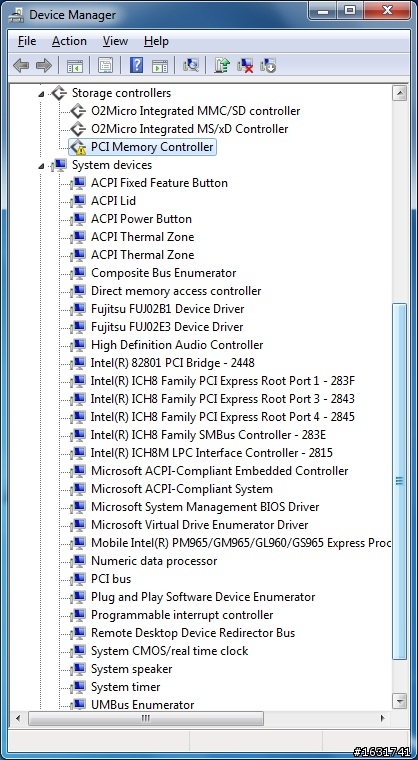
Task: Select Microsoft ACPI-Compliant System
Action: pyautogui.click(x=182, y=489)
